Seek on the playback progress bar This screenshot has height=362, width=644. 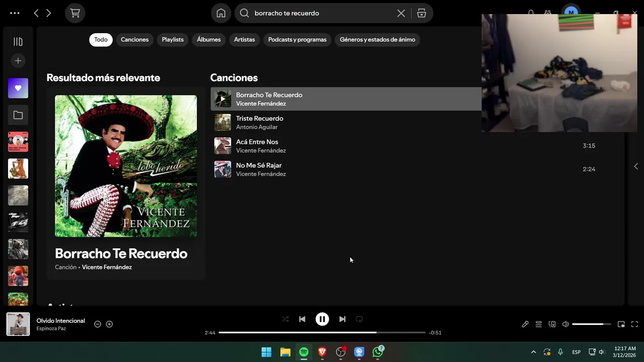coord(322,333)
